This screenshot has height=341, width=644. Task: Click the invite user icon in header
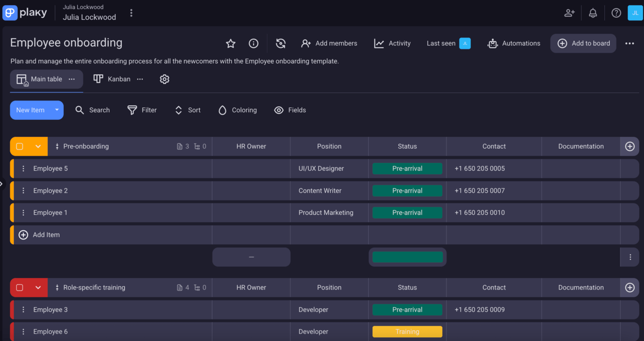click(x=569, y=13)
